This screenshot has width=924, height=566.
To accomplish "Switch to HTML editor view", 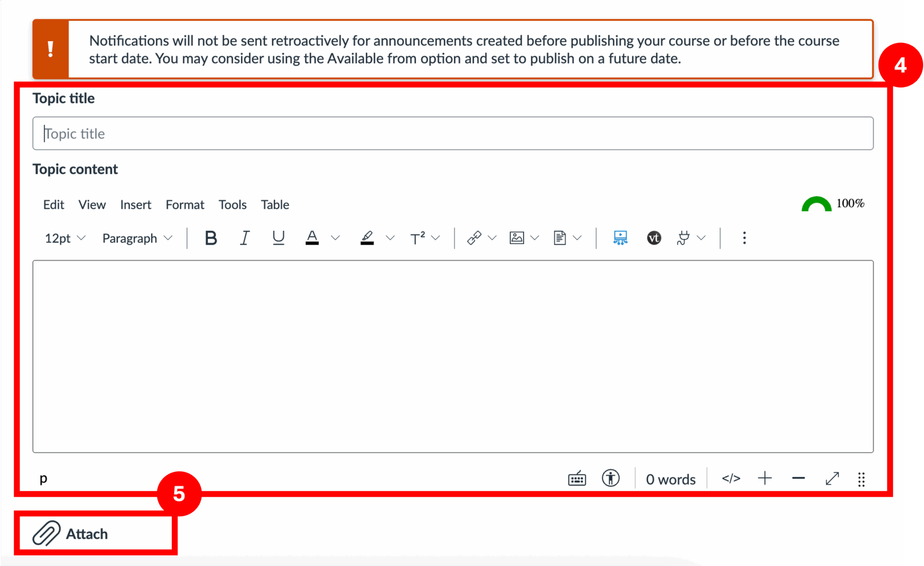I will [731, 479].
